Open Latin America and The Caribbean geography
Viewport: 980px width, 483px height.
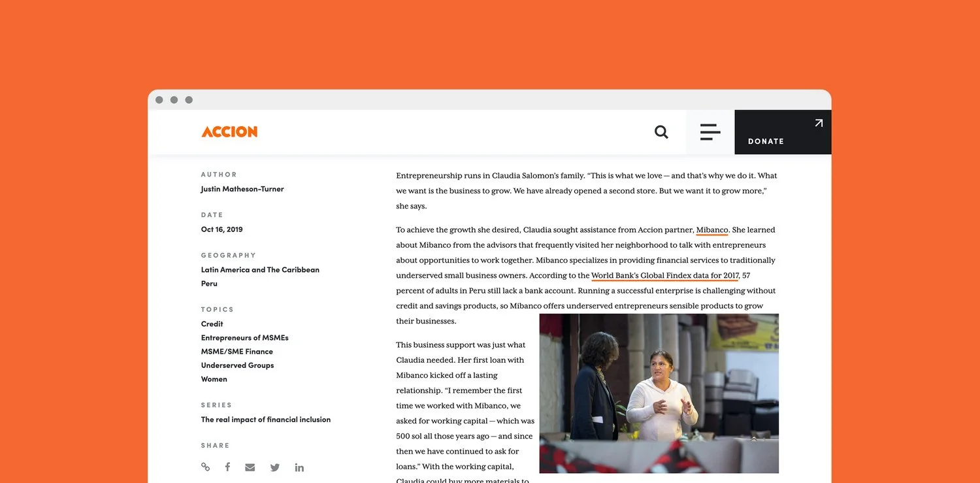tap(260, 269)
